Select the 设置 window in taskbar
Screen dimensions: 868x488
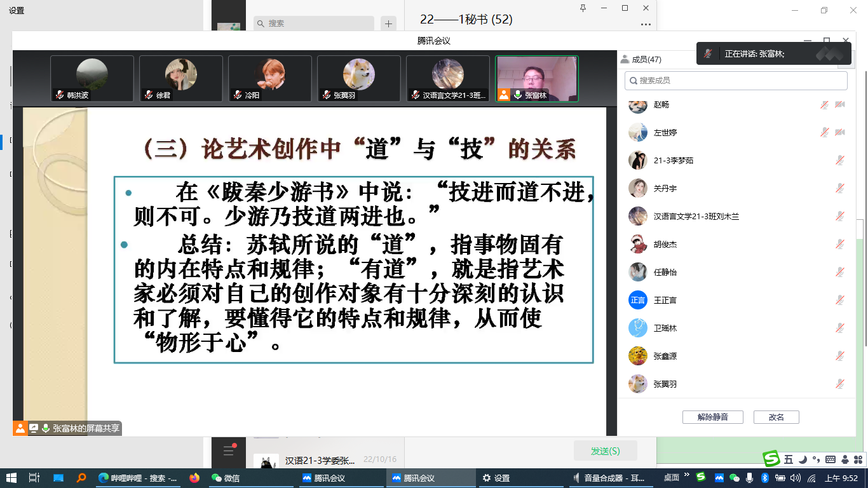click(x=497, y=478)
